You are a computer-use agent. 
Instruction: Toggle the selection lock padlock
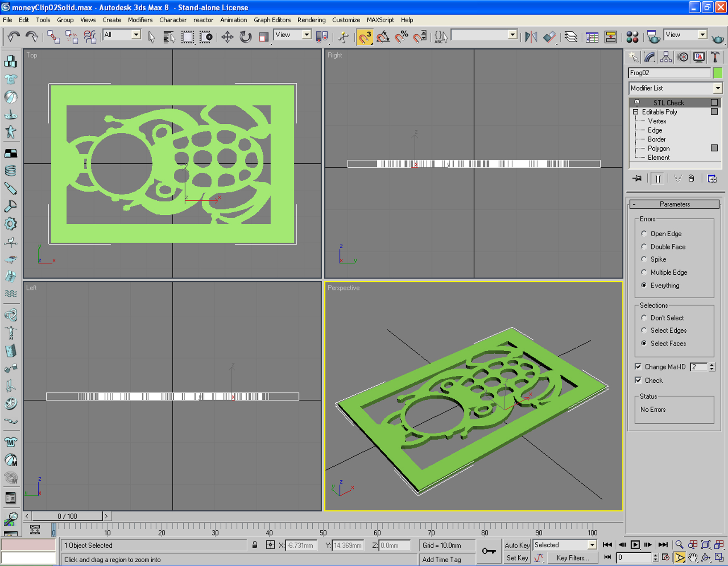point(255,545)
